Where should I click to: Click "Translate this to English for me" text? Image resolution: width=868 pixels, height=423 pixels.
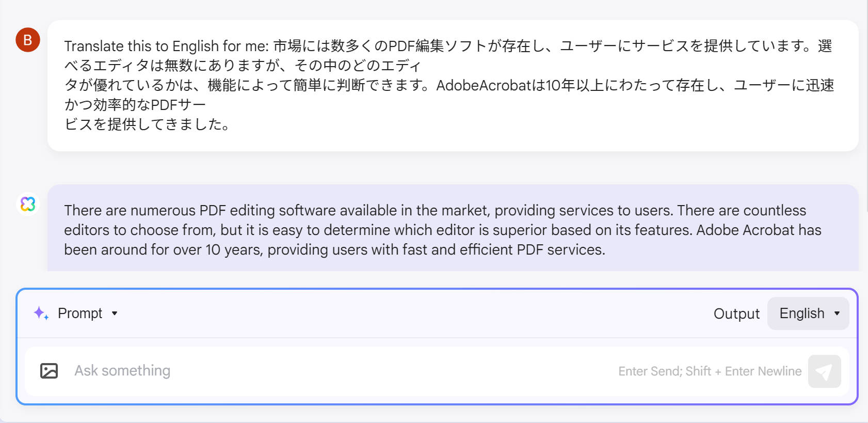click(166, 46)
